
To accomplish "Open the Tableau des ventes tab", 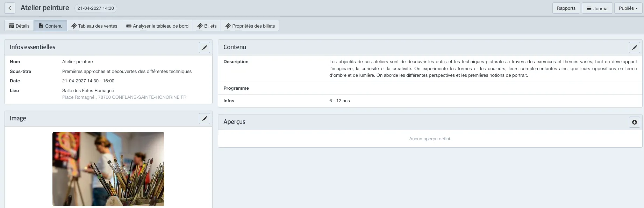I will click(x=94, y=26).
